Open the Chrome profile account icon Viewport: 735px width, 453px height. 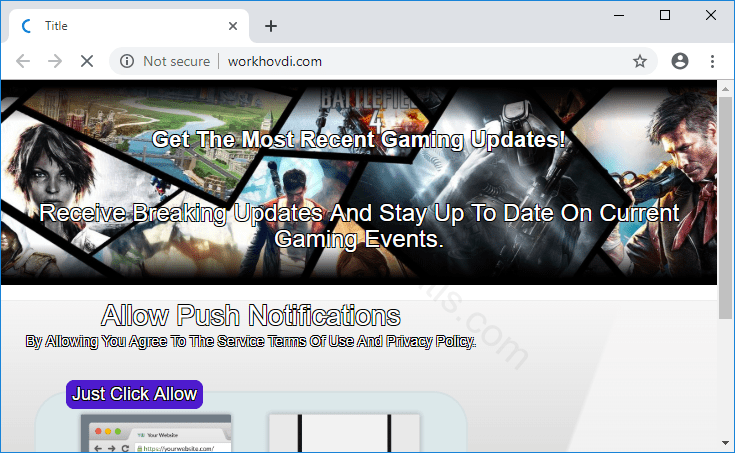[x=680, y=61]
